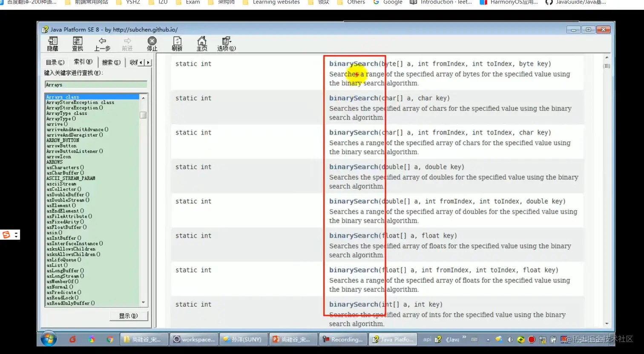This screenshot has width=644, height=354.
Task: Open binarySearch(float[] a, float key) link
Action: (x=354, y=236)
